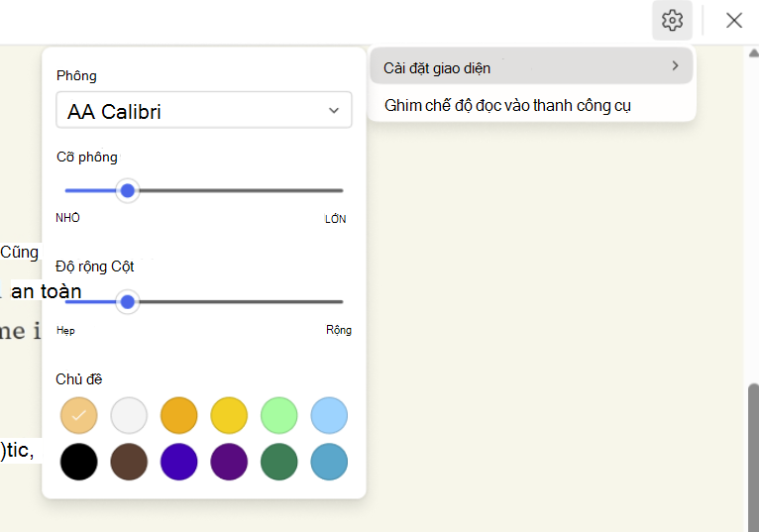
Task: Select the steel blue theme swatch
Action: [329, 462]
